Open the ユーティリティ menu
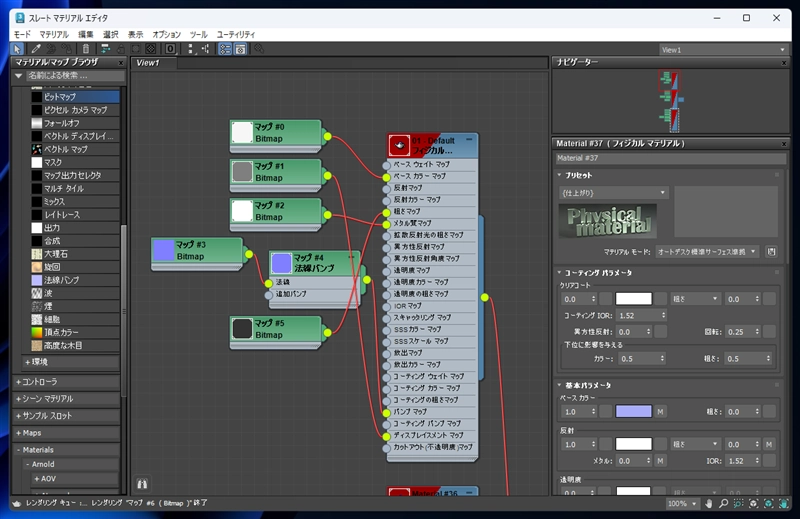The height and width of the screenshot is (519, 800). 236,34
